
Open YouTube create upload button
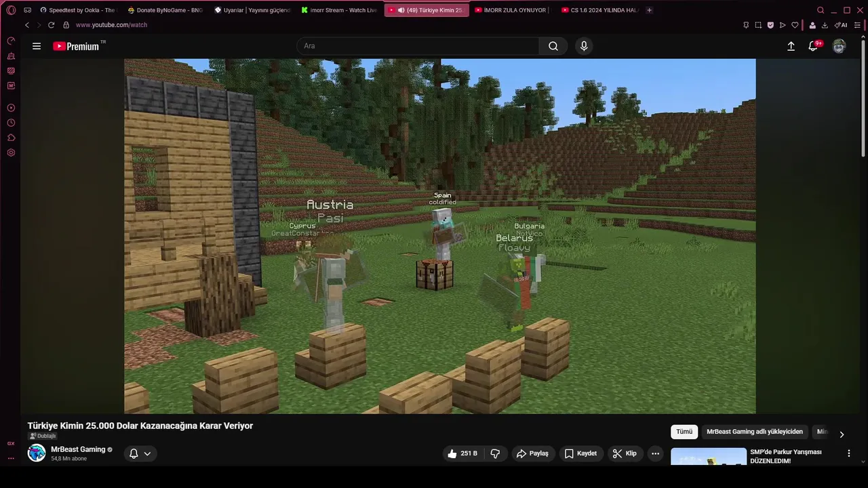click(791, 46)
